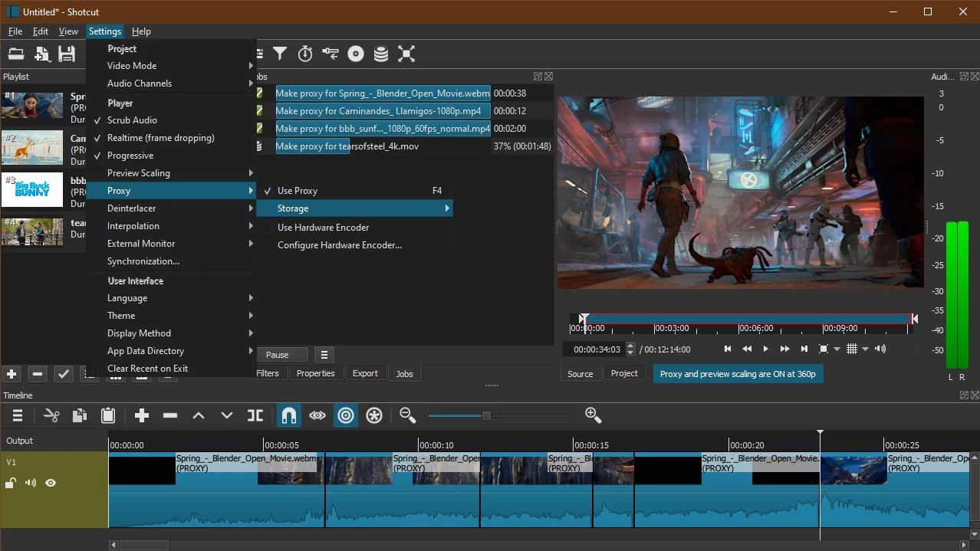Viewport: 980px width, 551px height.
Task: Expand the Interpolation submenu
Action: point(171,226)
